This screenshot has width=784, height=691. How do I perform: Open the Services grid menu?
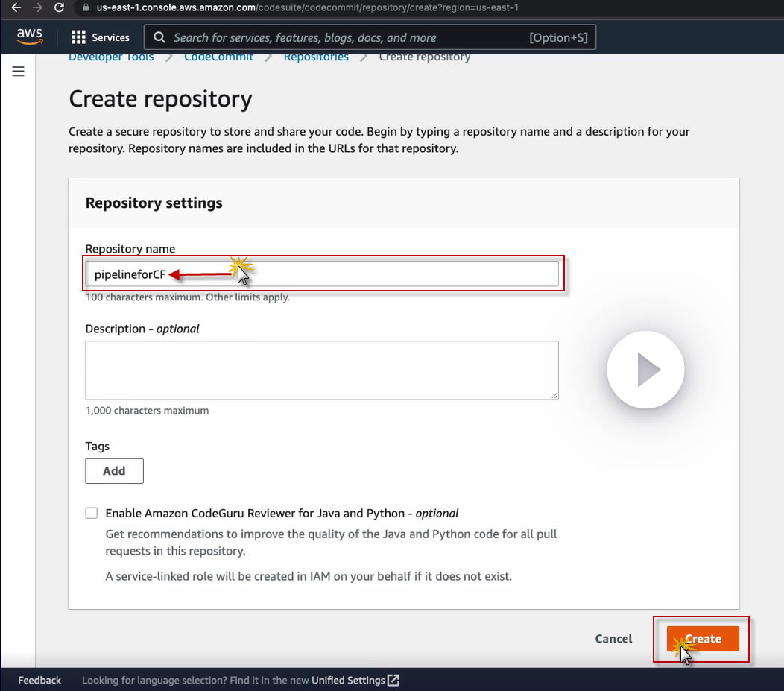(78, 37)
